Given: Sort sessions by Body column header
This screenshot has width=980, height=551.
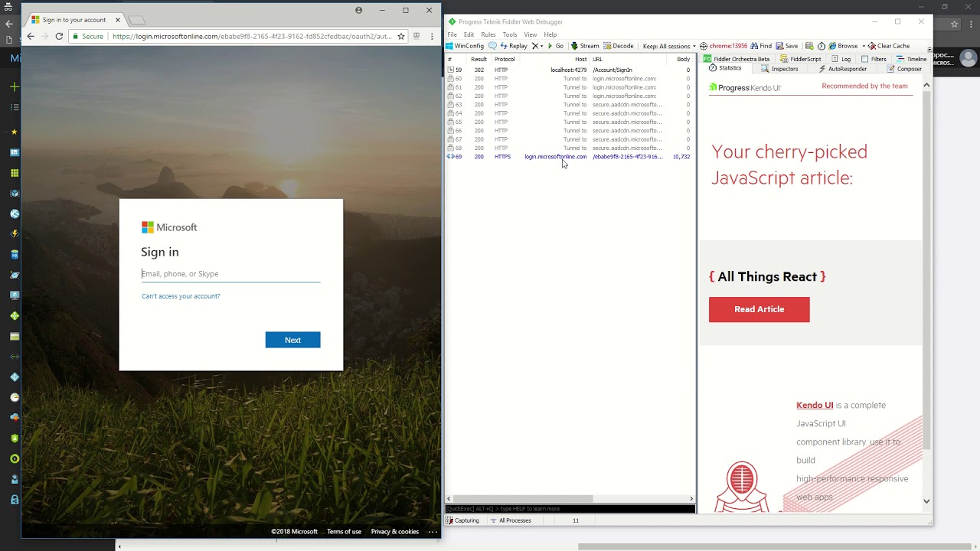Looking at the screenshot, I should click(x=681, y=59).
